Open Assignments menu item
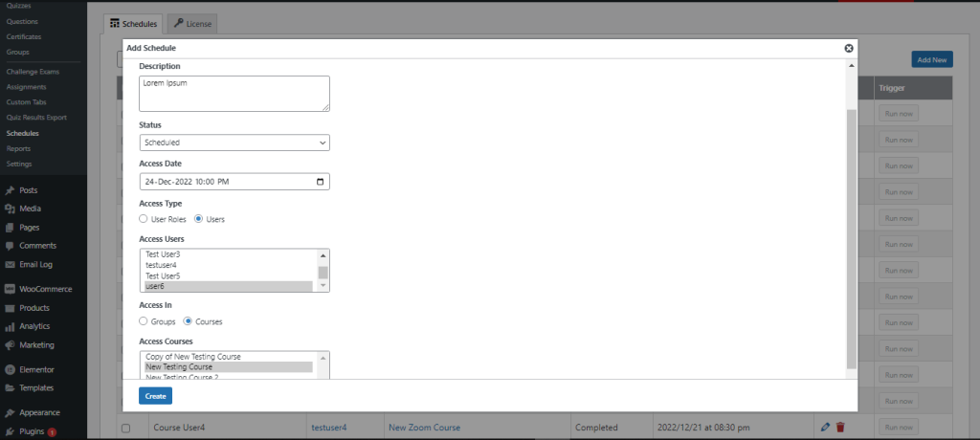This screenshot has height=440, width=980. point(26,87)
